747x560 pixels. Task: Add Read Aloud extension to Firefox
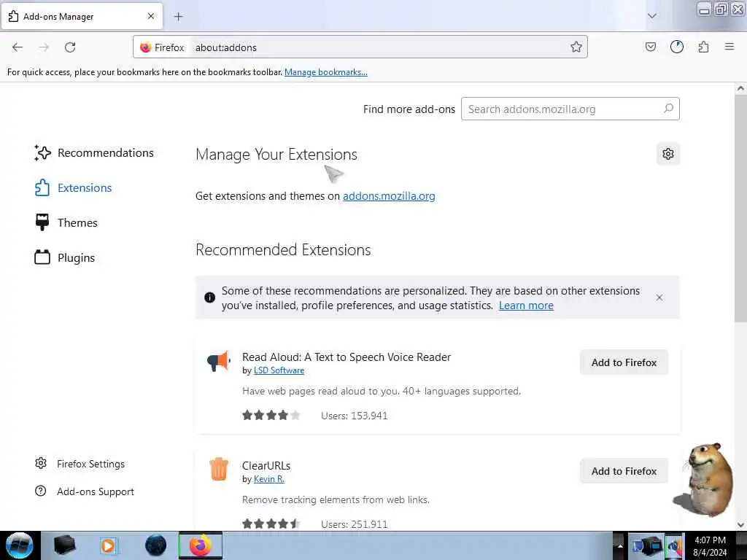click(624, 362)
